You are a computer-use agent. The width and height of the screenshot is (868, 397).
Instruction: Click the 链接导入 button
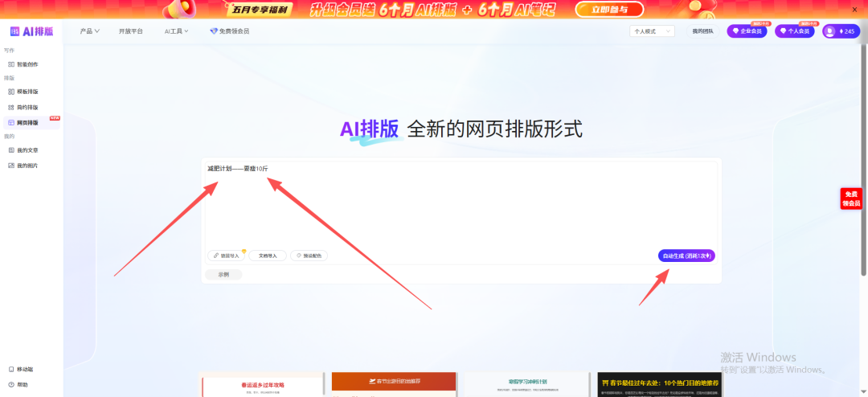click(226, 256)
